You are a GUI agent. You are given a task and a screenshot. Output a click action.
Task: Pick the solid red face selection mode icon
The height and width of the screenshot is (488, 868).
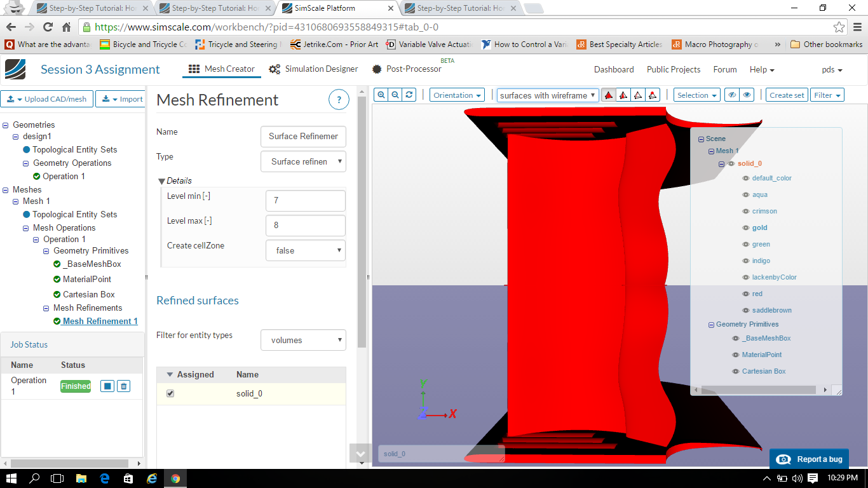tap(609, 95)
